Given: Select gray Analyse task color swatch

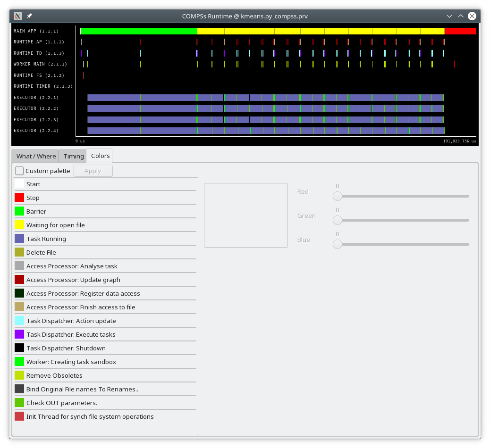Looking at the screenshot, I should pos(19,266).
